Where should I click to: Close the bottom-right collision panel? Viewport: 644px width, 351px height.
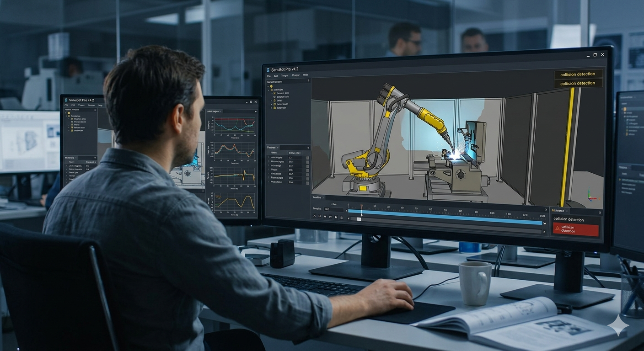[x=600, y=213]
